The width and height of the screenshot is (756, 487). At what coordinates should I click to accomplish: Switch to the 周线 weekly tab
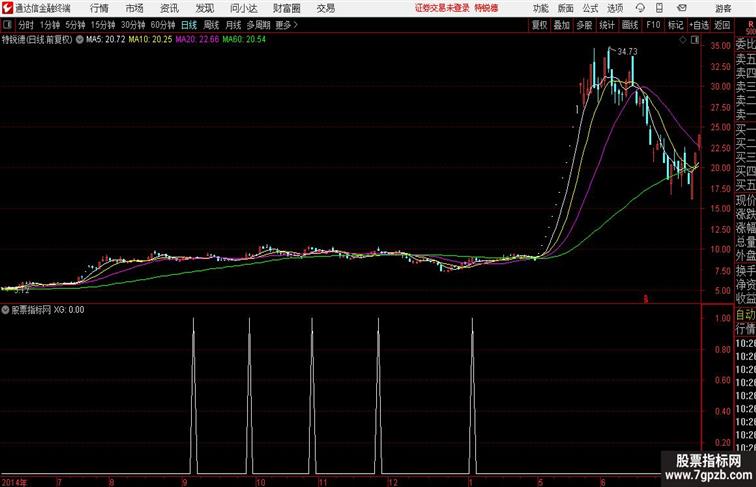coord(211,25)
